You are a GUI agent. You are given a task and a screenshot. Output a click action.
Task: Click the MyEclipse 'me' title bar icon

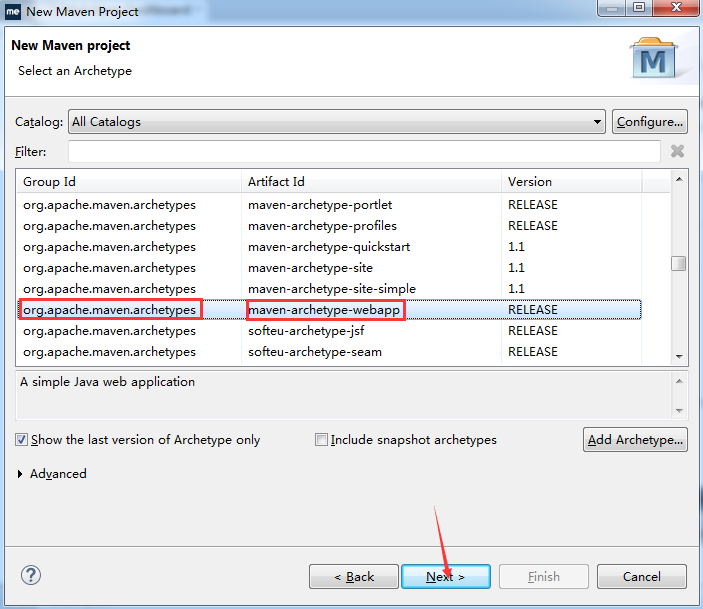coord(13,12)
